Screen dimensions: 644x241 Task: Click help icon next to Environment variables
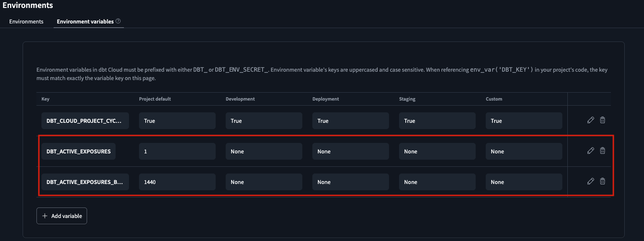click(118, 21)
